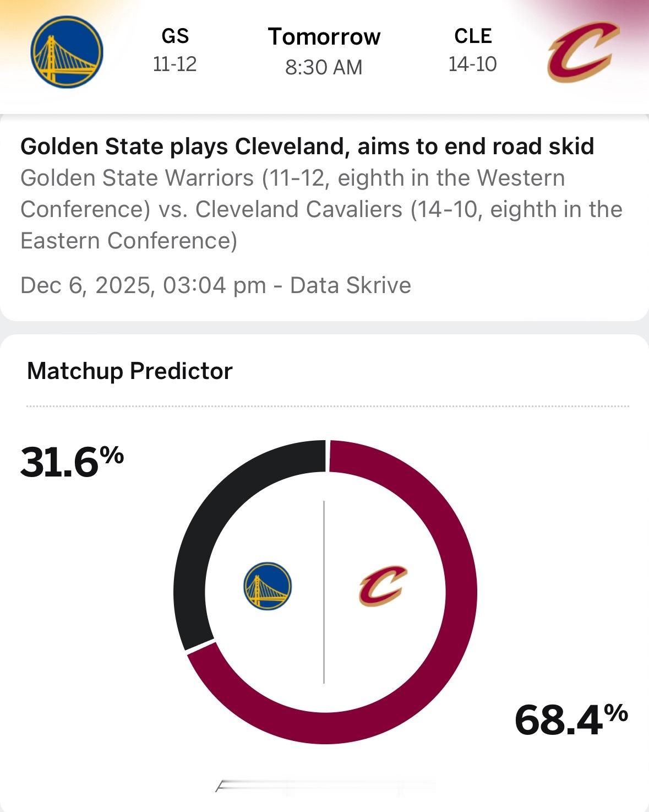Select the GS team abbreviation

click(175, 36)
